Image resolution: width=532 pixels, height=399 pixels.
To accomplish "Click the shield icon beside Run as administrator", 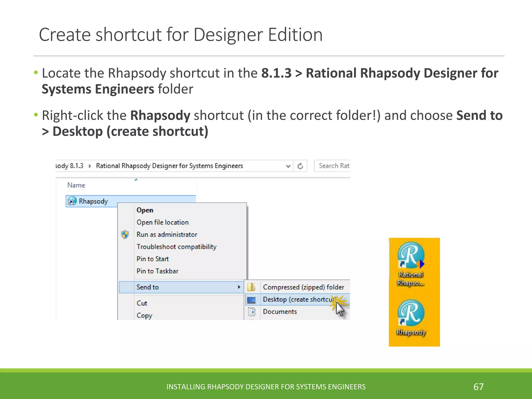I will tap(125, 235).
